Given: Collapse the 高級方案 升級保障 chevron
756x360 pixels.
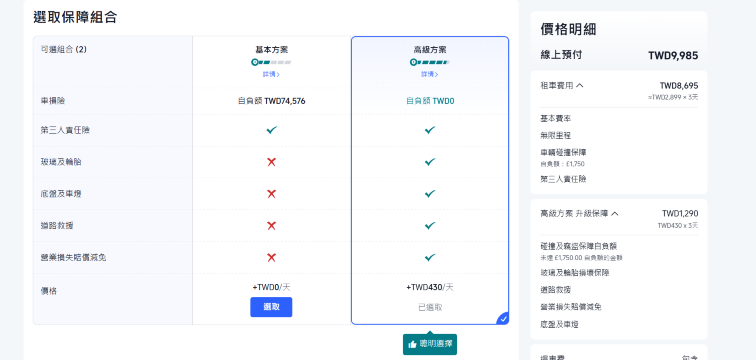Looking at the screenshot, I should click(614, 213).
